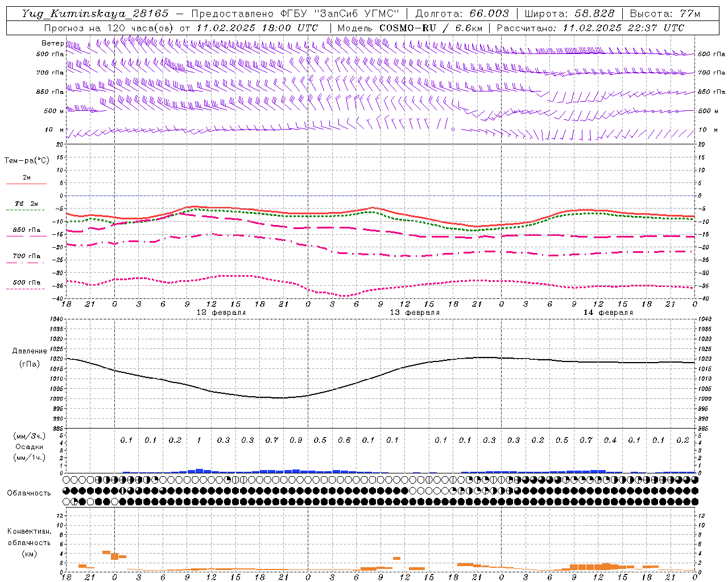Click the Облачность panel label

tap(29, 493)
